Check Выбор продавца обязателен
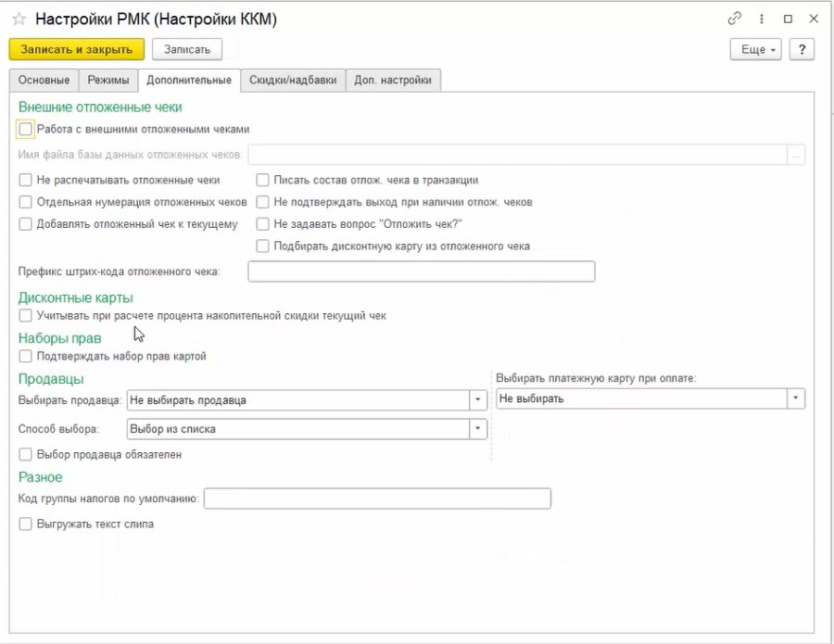The image size is (834, 644). click(x=26, y=454)
